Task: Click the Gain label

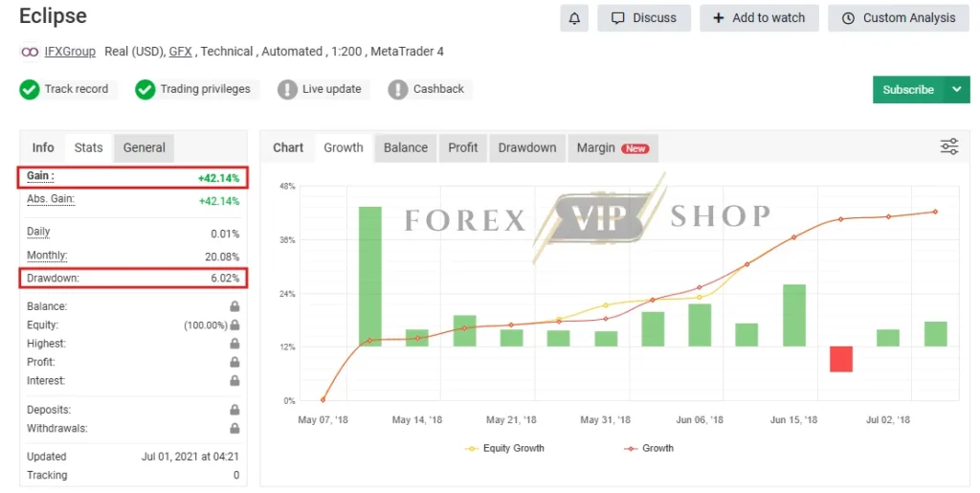Action: click(40, 176)
